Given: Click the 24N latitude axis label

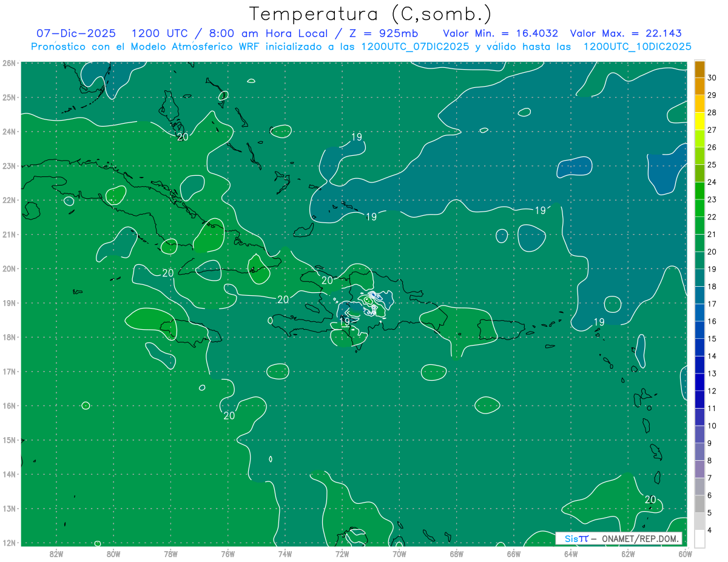Looking at the screenshot, I should pos(8,132).
